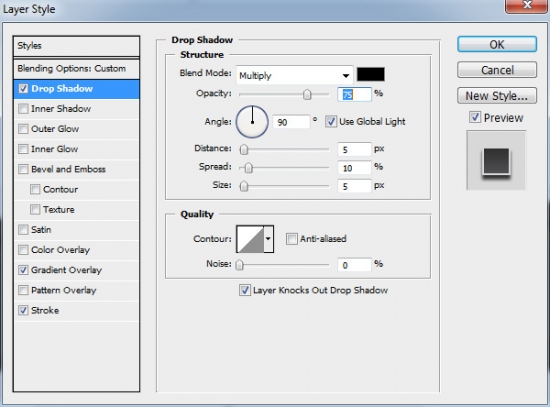Open the Stroke style settings
This screenshot has width=550, height=407.
point(45,310)
